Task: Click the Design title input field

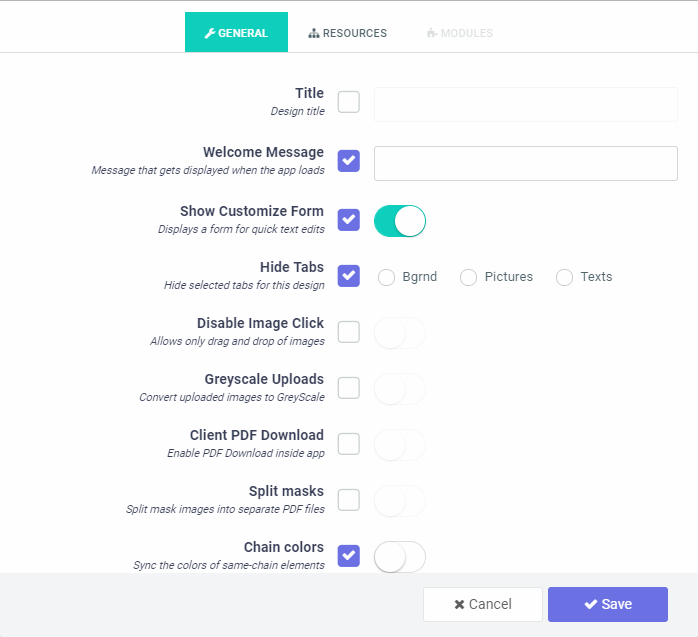Action: click(x=526, y=105)
